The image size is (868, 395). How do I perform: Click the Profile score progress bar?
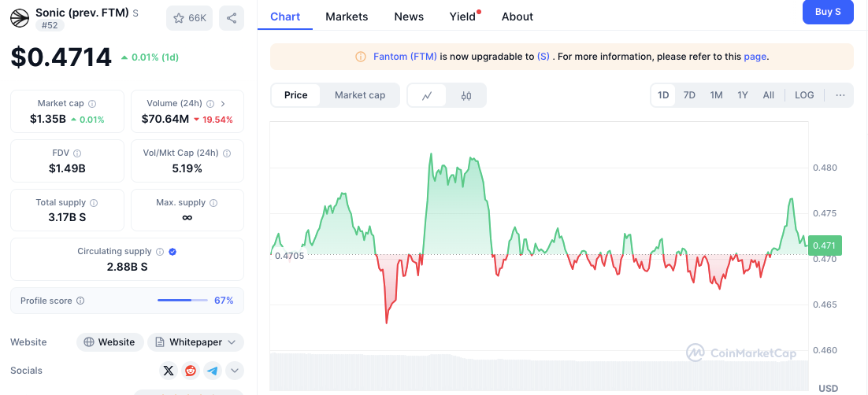click(x=183, y=301)
